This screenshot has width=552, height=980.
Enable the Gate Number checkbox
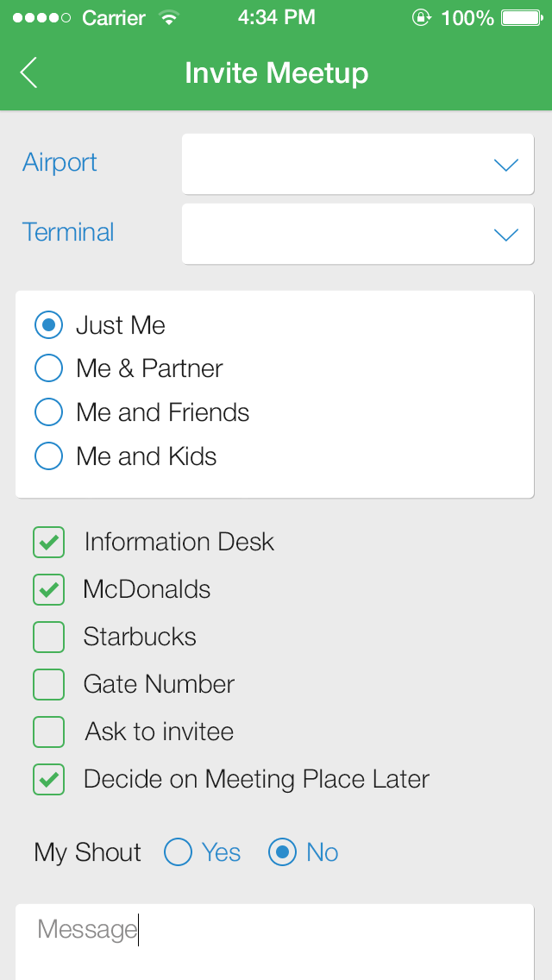pyautogui.click(x=49, y=684)
